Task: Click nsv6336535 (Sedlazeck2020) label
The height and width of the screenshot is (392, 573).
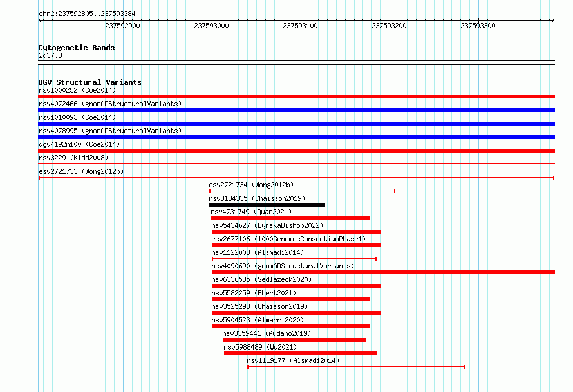Action: (x=261, y=279)
